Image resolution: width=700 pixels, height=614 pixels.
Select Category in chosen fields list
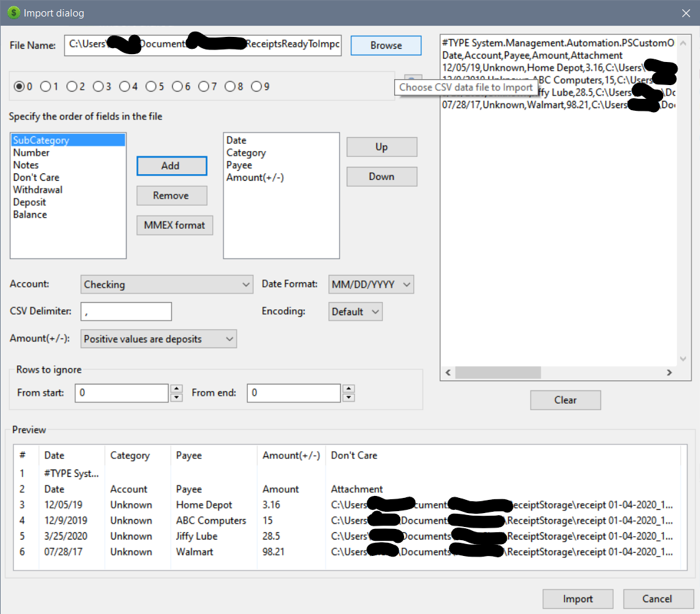pos(281,153)
